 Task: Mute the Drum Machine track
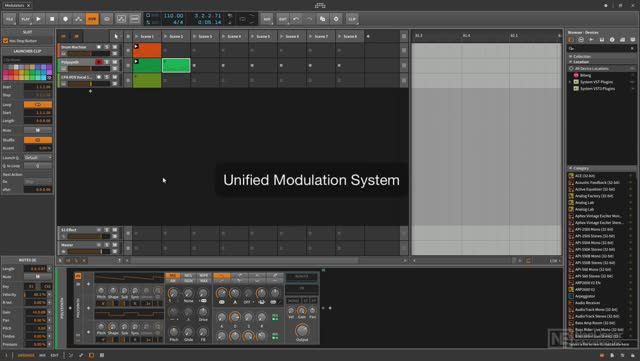pos(115,47)
